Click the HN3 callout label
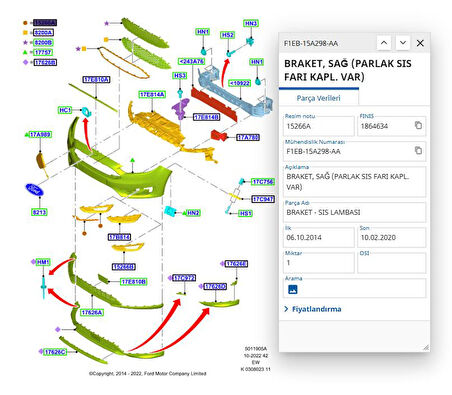Viewport: 452px width, 395px height. pyautogui.click(x=251, y=23)
